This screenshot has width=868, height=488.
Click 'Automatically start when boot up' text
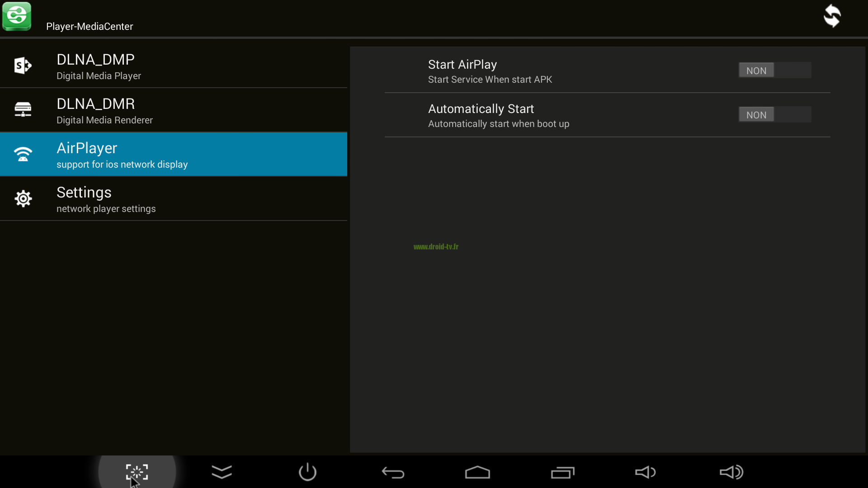point(499,124)
